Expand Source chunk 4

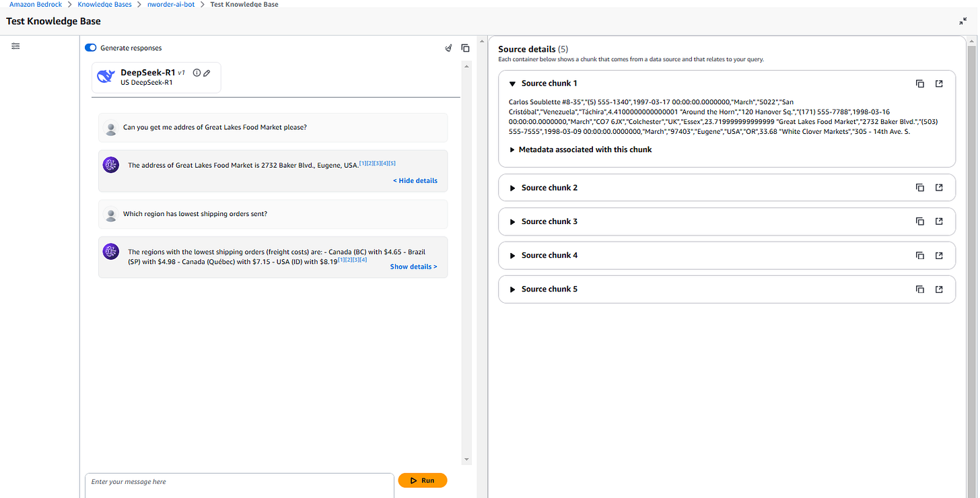(513, 255)
